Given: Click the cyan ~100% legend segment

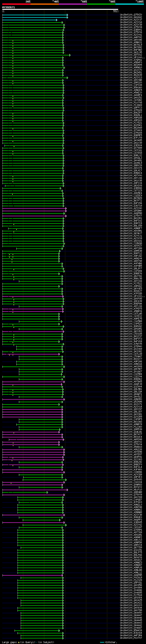Looking at the screenshot, I should (130, 4).
